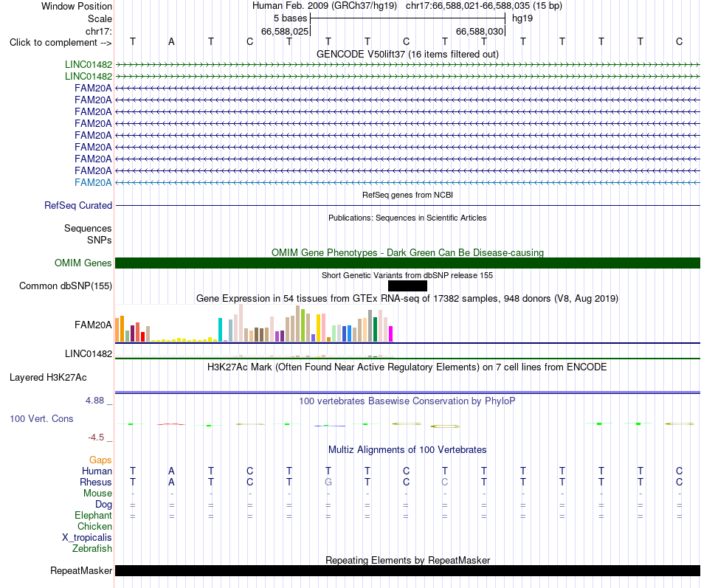Click the black RepeatMasker element bar
The image size is (701, 588).
407,570
